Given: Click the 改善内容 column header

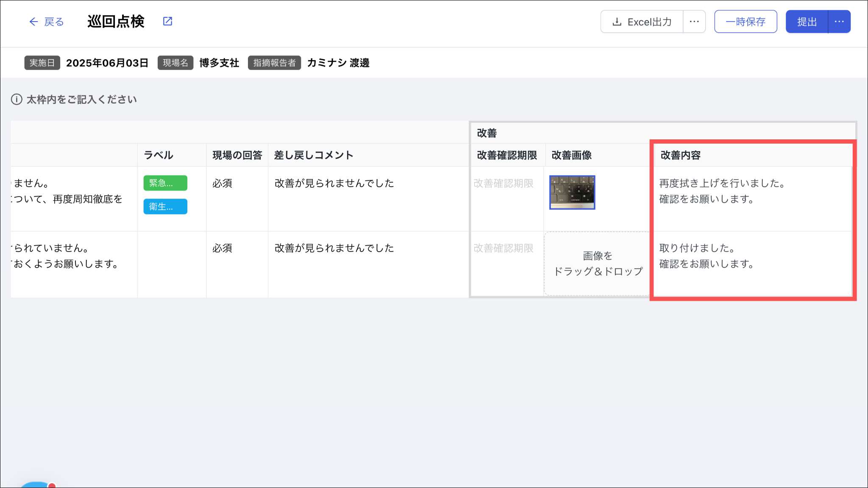Looking at the screenshot, I should (x=680, y=155).
